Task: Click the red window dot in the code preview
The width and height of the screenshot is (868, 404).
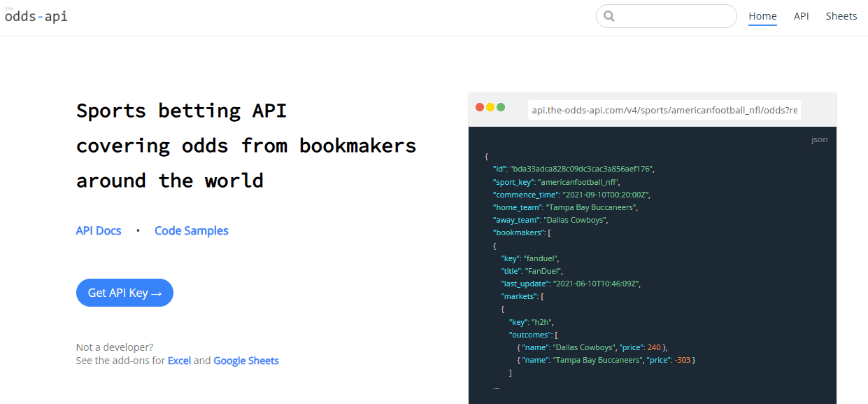Action: 479,107
